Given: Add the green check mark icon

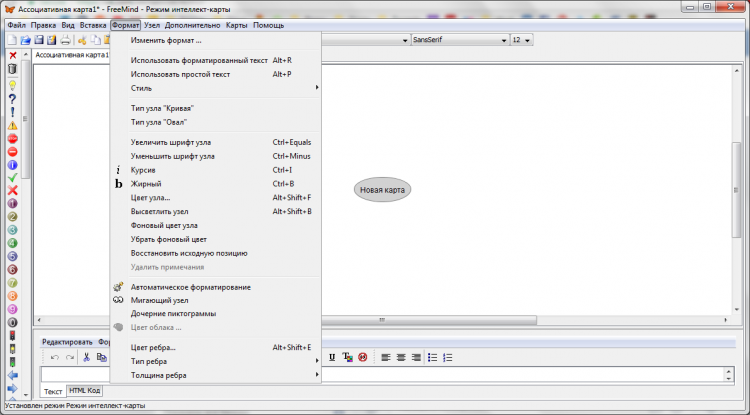Looking at the screenshot, I should point(13,177).
